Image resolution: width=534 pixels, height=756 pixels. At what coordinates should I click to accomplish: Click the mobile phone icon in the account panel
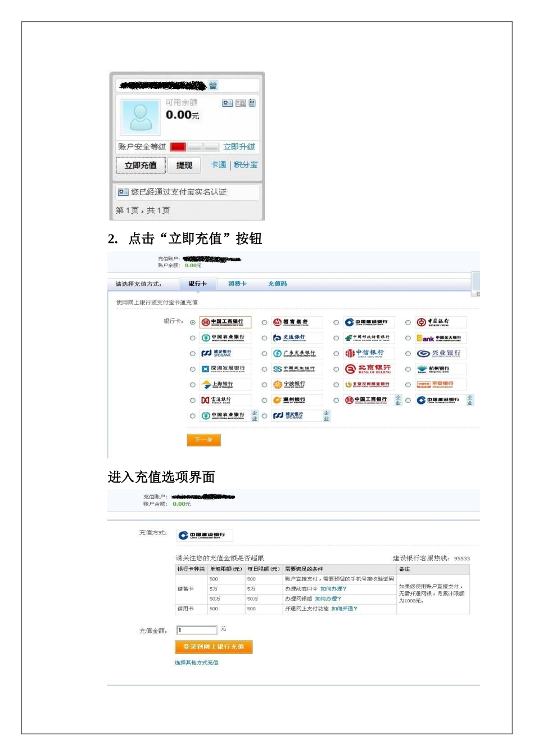tap(252, 103)
